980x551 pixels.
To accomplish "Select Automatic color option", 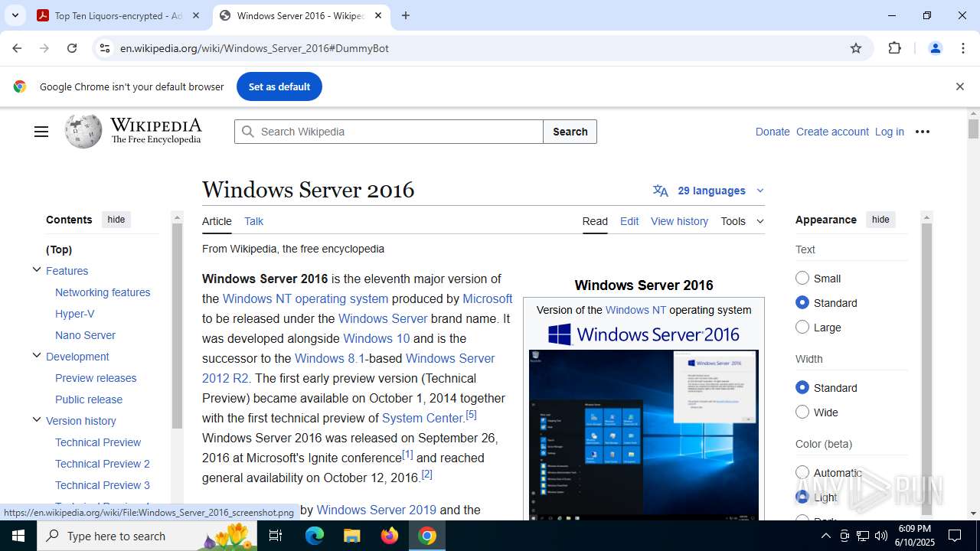I will 802,472.
